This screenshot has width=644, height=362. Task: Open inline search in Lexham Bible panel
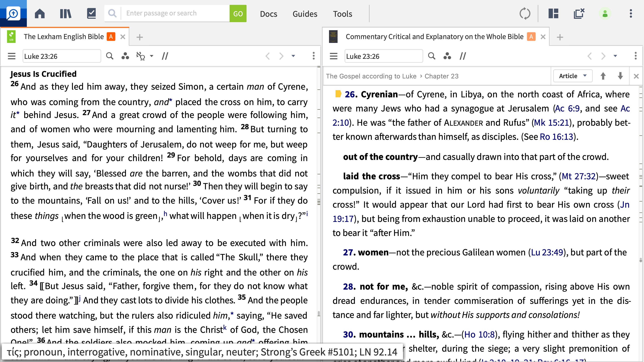[110, 56]
